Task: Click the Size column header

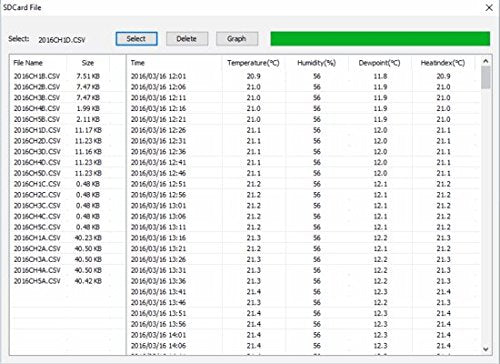Action: coord(88,63)
